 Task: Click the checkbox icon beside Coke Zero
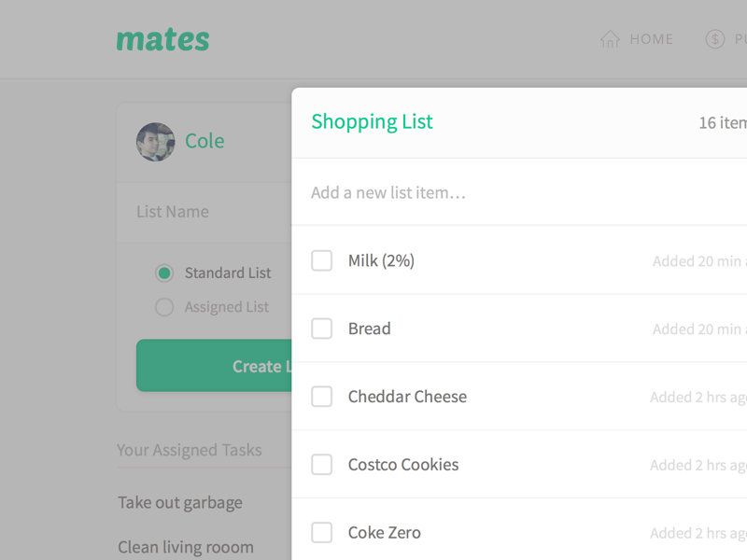pyautogui.click(x=321, y=532)
